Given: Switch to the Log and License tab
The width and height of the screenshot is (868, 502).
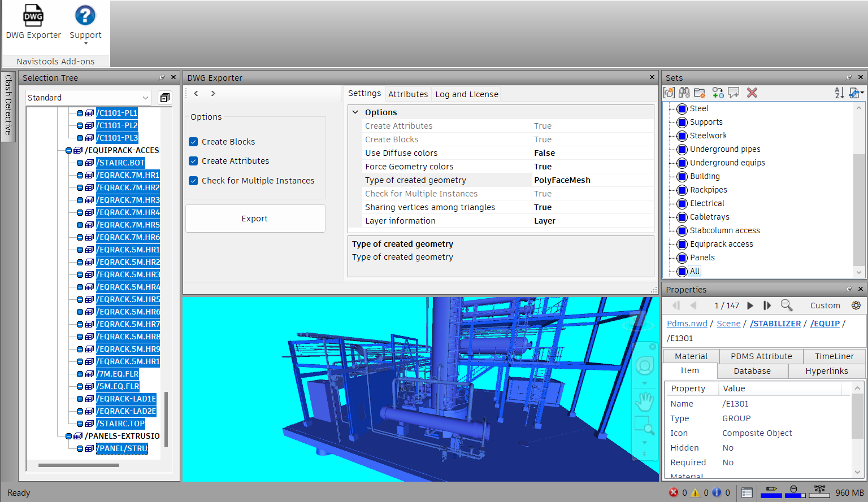Looking at the screenshot, I should 466,94.
